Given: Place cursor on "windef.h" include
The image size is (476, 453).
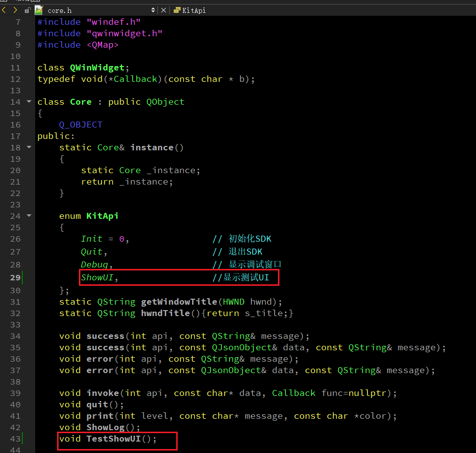Looking at the screenshot, I should 114,22.
